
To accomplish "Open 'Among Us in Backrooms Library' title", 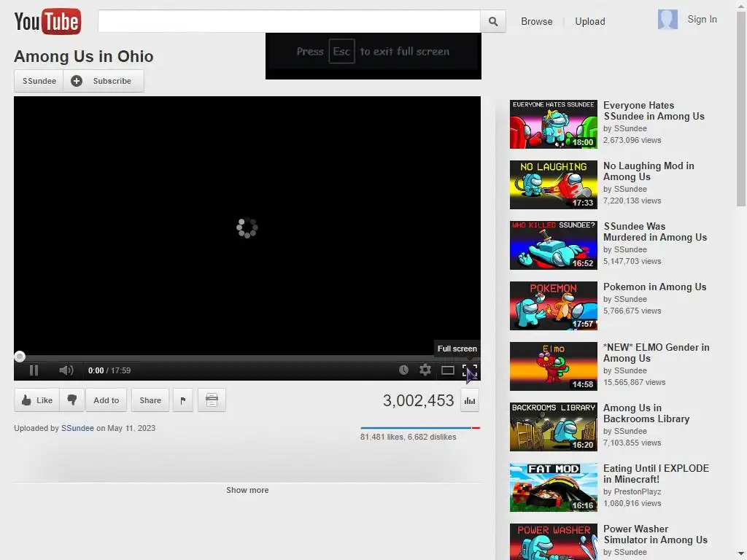I will coord(646,413).
